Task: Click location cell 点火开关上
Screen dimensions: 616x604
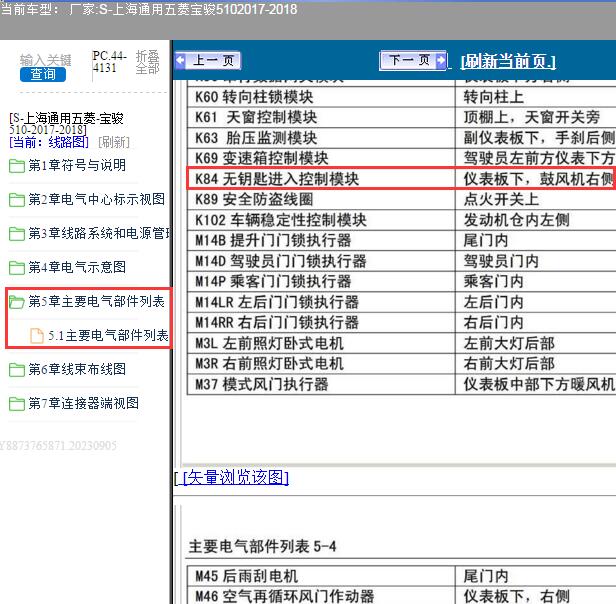Action: click(536, 199)
